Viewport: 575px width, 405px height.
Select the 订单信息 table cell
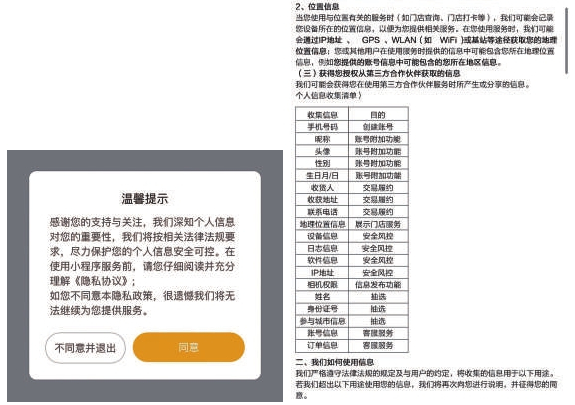322,345
